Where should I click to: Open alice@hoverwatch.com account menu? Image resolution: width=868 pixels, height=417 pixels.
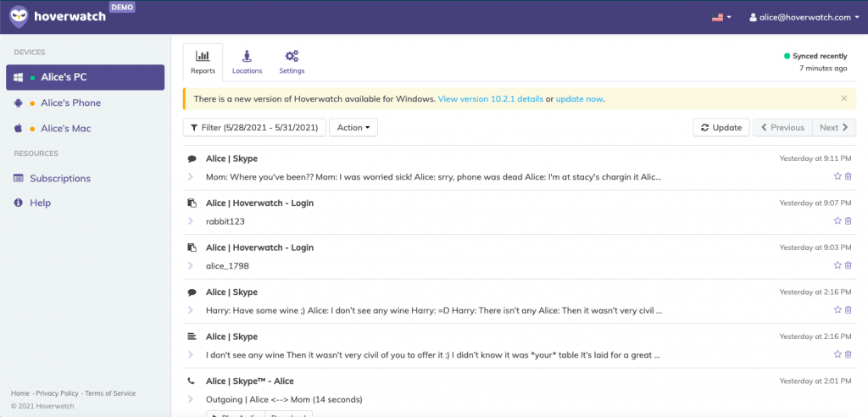click(x=804, y=17)
